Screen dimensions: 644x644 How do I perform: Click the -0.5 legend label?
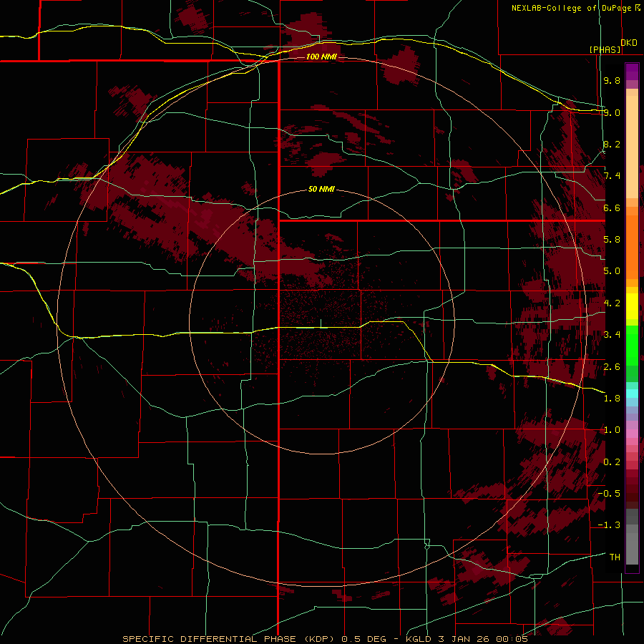[x=609, y=494]
